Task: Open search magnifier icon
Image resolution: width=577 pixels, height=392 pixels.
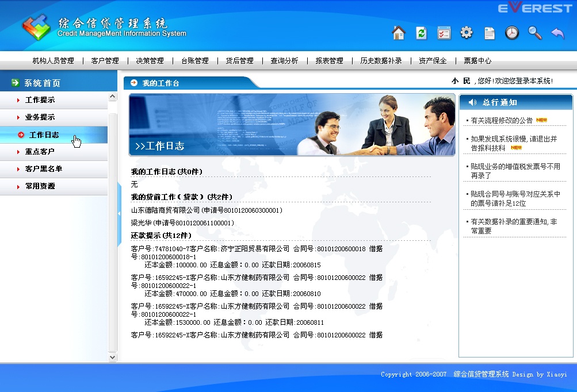Action: tap(534, 33)
